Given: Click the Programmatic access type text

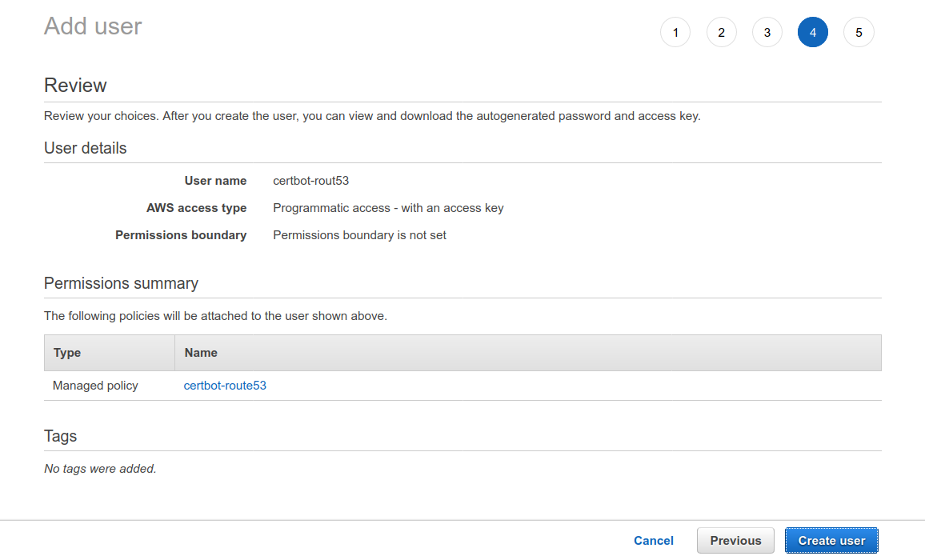Looking at the screenshot, I should click(x=388, y=207).
